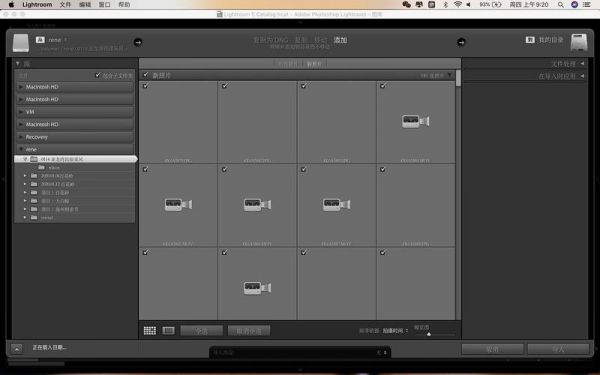The width and height of the screenshot is (600, 375).
Task: Collapse the 源 source panel
Action: (18, 64)
